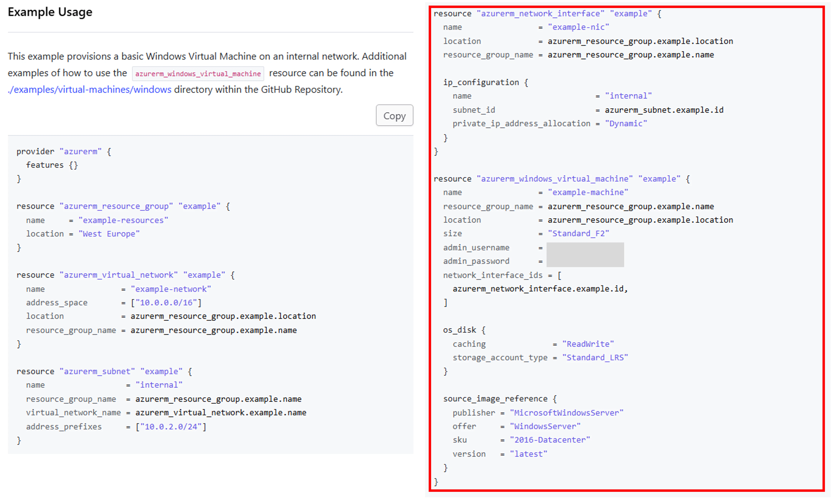Click the publisher key
Viewport: 838px width, 504px height.
(474, 413)
